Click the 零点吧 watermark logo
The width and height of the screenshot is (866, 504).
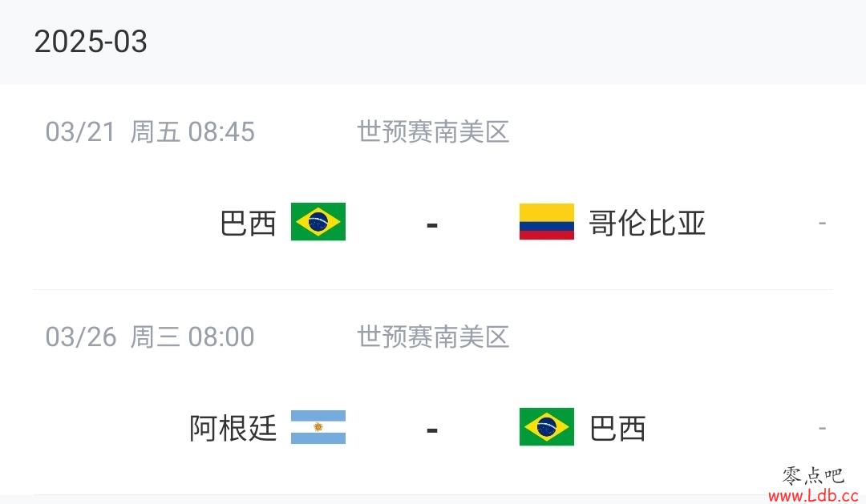pyautogui.click(x=813, y=476)
